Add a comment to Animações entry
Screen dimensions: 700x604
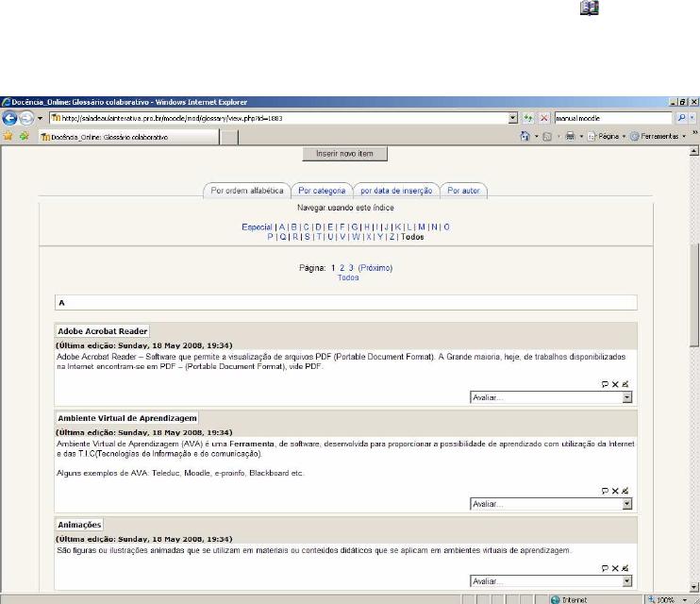[605, 569]
